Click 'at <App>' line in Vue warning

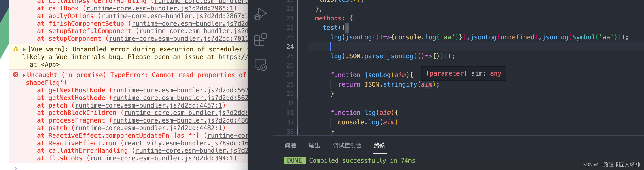[45, 65]
